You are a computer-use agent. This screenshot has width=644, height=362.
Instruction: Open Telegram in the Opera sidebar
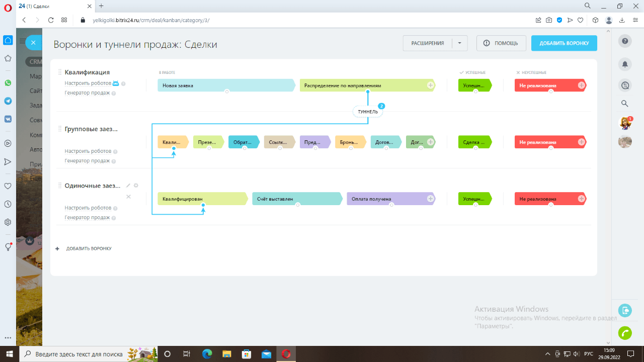pos(8,101)
